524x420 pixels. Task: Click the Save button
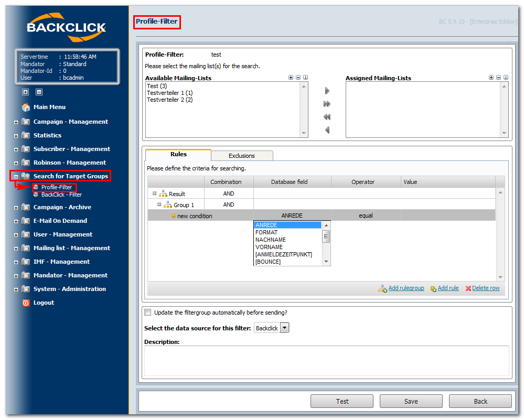click(x=411, y=401)
